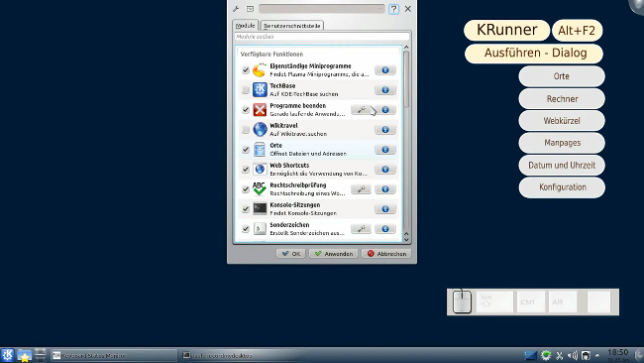Configure the Rechtschreibprüfung module
Screen dimensions: 644x363
[361, 189]
